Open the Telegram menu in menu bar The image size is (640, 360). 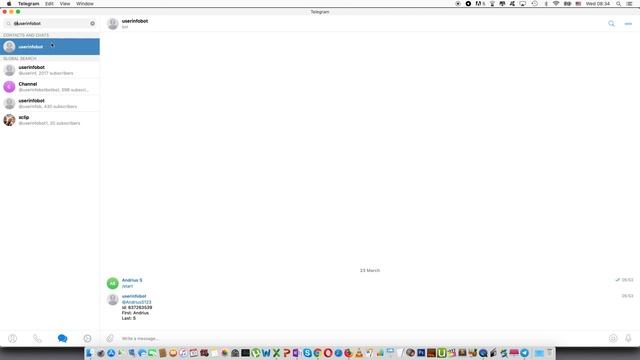point(29,4)
